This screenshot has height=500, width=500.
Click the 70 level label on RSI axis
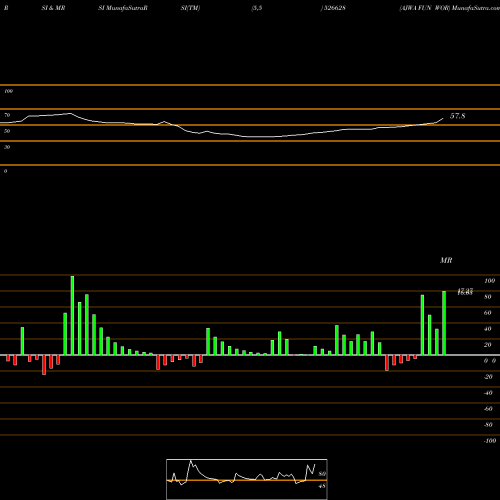(x=7, y=115)
